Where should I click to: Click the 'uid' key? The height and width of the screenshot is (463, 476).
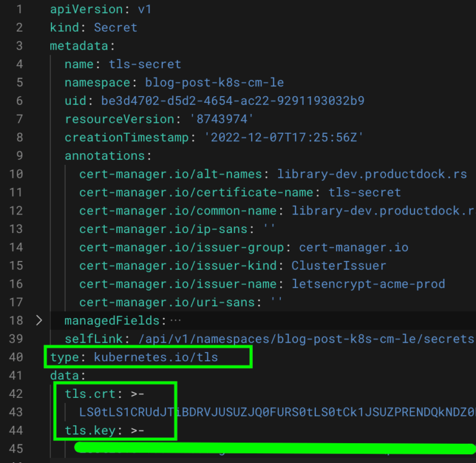point(75,101)
